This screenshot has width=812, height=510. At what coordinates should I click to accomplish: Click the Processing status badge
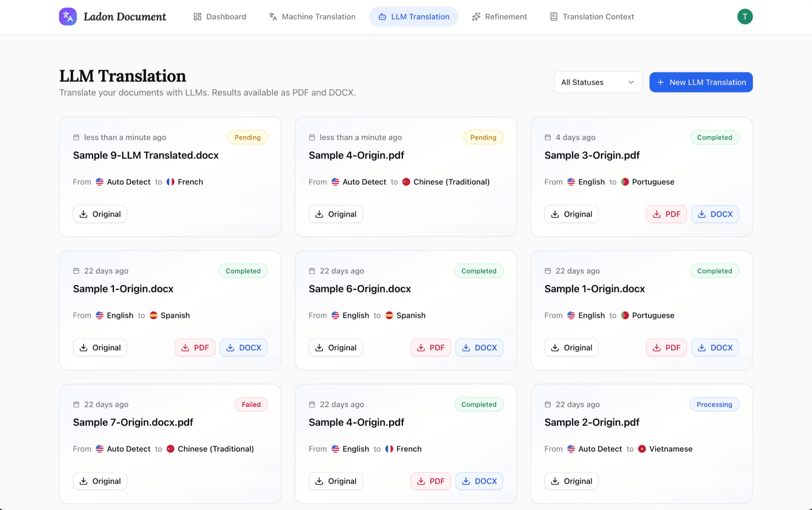tap(714, 404)
